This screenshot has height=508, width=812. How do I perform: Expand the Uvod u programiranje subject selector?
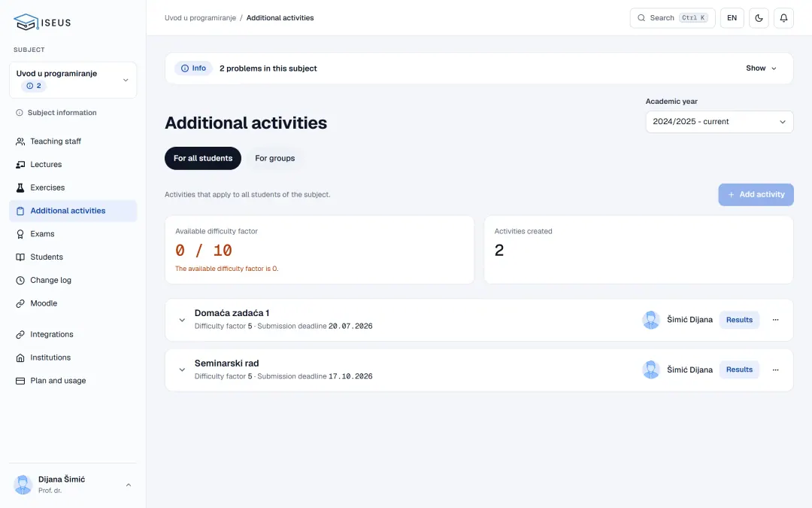[x=73, y=80]
